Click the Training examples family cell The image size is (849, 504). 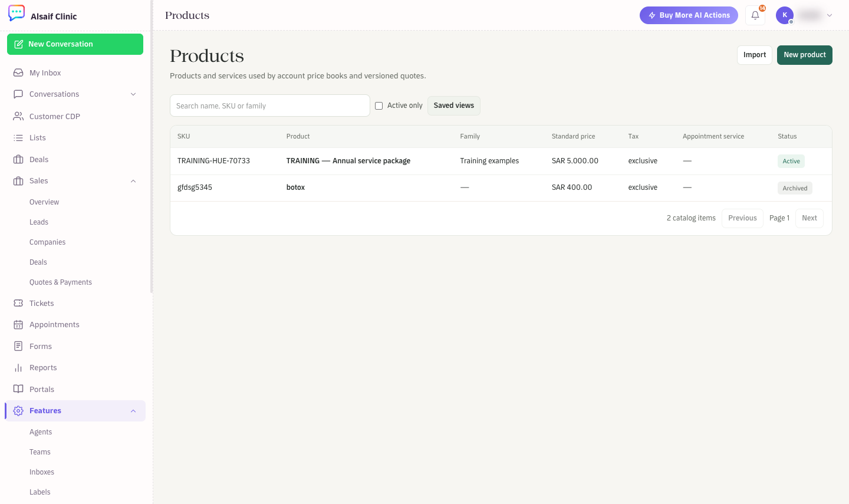point(489,161)
